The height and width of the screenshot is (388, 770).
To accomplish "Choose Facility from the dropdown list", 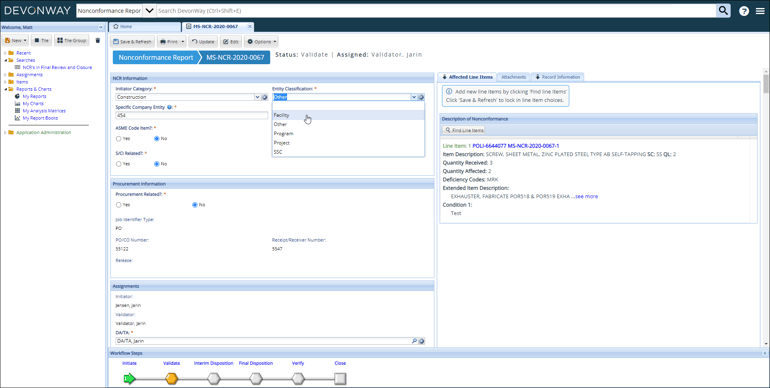I will click(348, 115).
